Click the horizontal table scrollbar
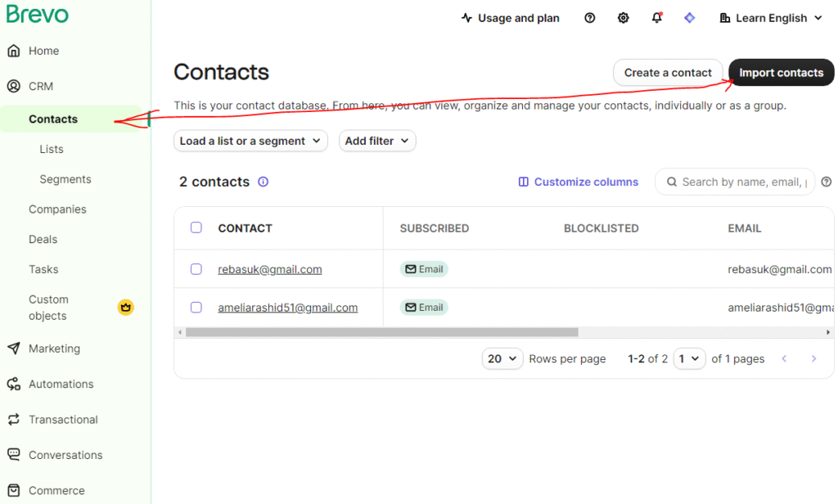 [381, 332]
